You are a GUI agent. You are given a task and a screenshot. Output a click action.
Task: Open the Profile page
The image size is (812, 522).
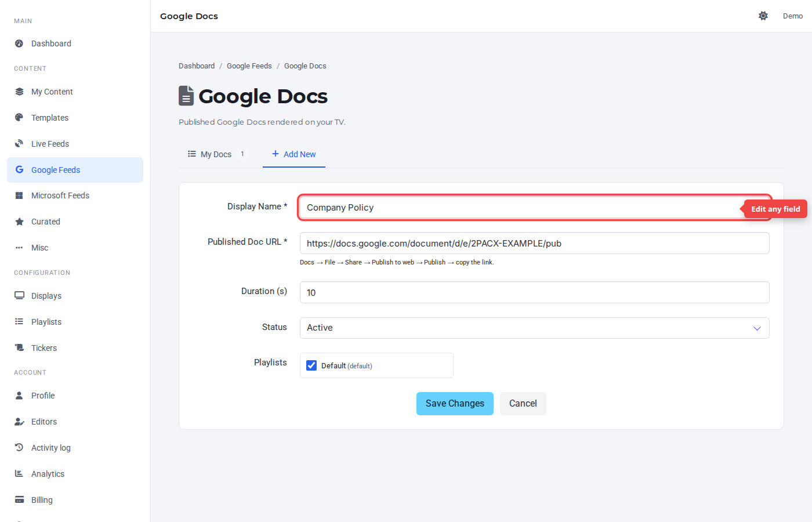pos(75,396)
